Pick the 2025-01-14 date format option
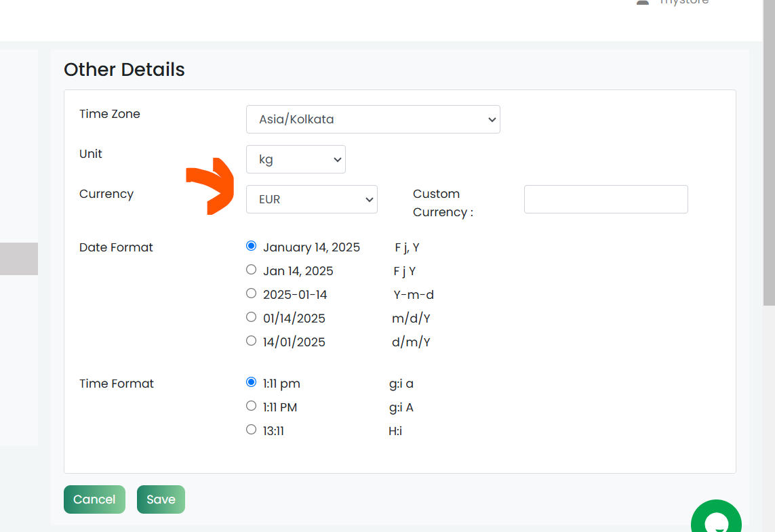The image size is (775, 532). (251, 293)
